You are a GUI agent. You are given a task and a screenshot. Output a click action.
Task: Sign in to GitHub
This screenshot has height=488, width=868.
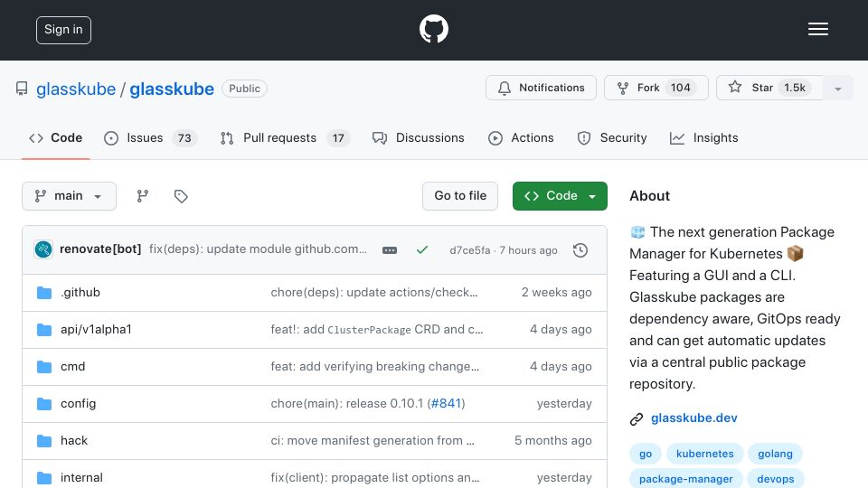coord(63,30)
